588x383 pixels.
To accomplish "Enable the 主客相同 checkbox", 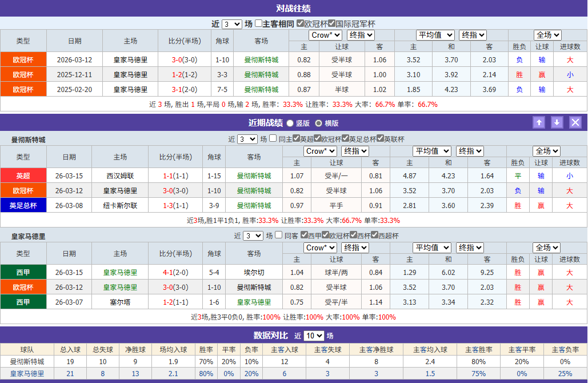I will click(x=258, y=23).
